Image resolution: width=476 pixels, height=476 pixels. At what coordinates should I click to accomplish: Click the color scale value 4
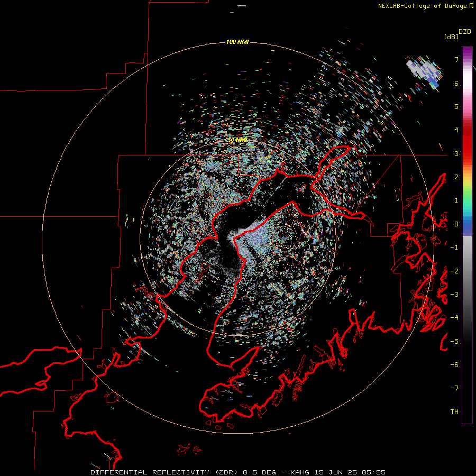coord(456,130)
